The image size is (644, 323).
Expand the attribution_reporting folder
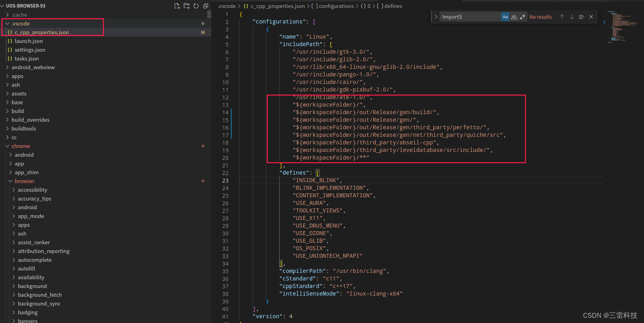pyautogui.click(x=105, y=251)
